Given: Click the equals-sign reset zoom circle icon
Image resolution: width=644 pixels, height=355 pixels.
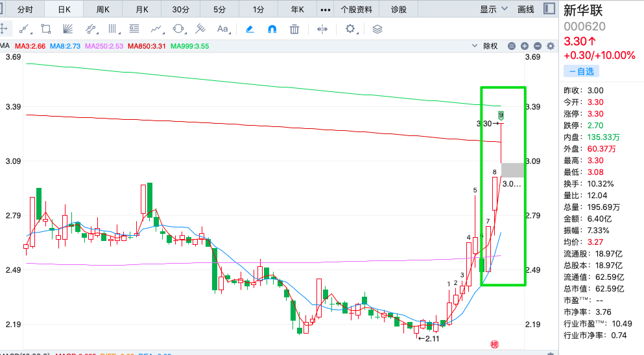Looking at the screenshot, I should tap(511, 46).
